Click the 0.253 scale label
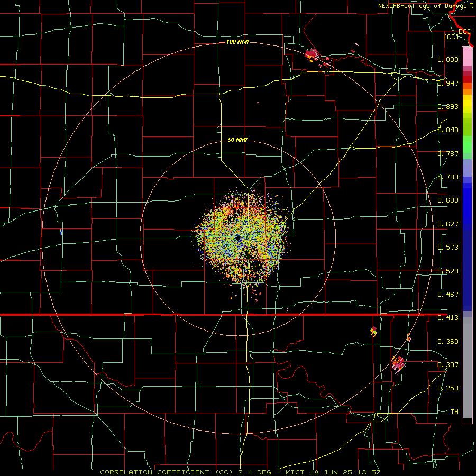 coord(448,388)
